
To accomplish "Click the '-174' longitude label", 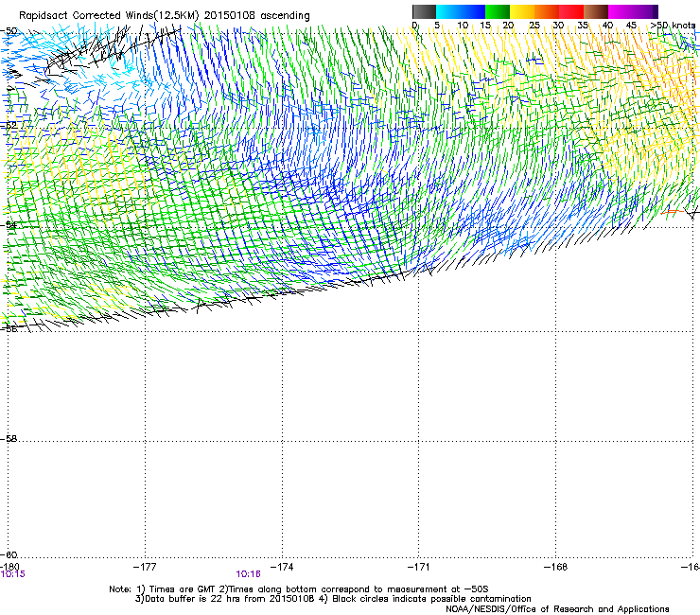I will click(x=282, y=567).
